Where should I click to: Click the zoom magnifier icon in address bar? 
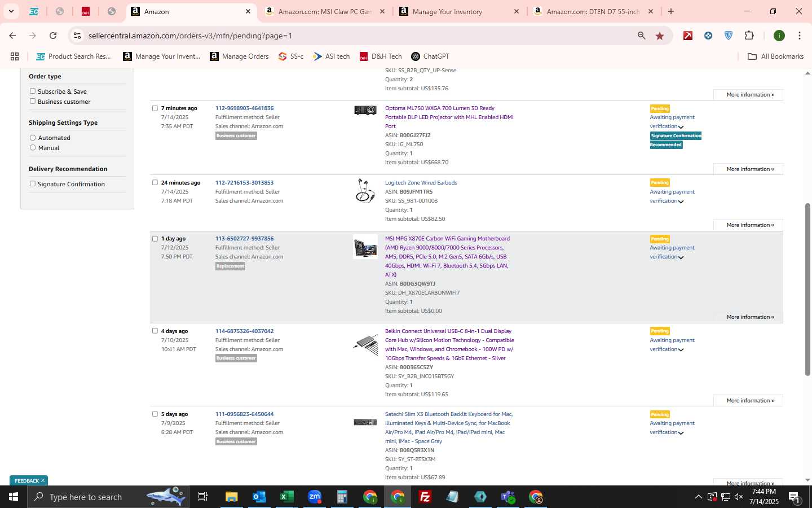point(641,36)
